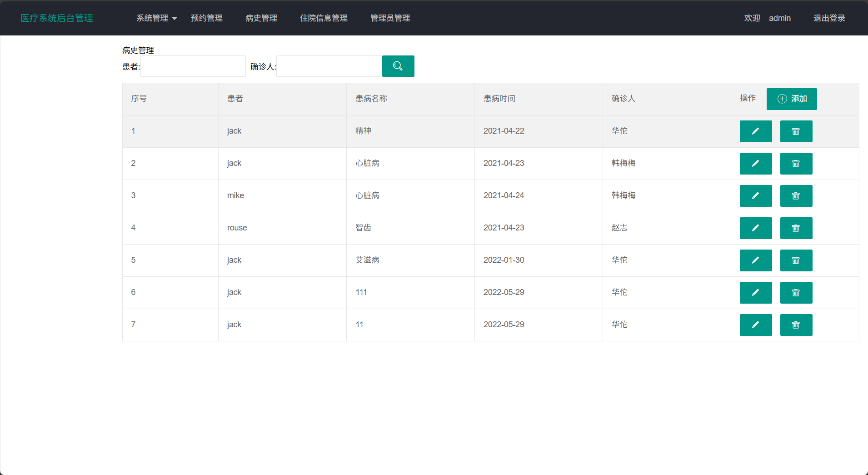Open 管理员管理 navigation item
This screenshot has width=868, height=475.
click(390, 18)
